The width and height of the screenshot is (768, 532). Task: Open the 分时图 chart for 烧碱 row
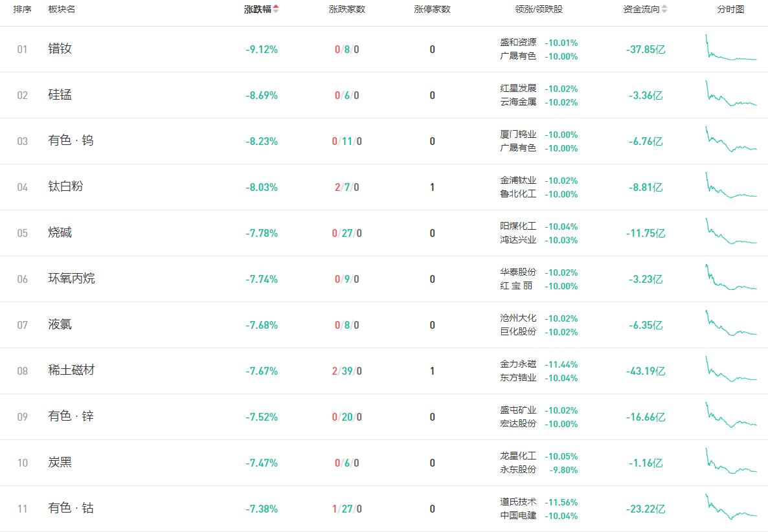pyautogui.click(x=731, y=232)
